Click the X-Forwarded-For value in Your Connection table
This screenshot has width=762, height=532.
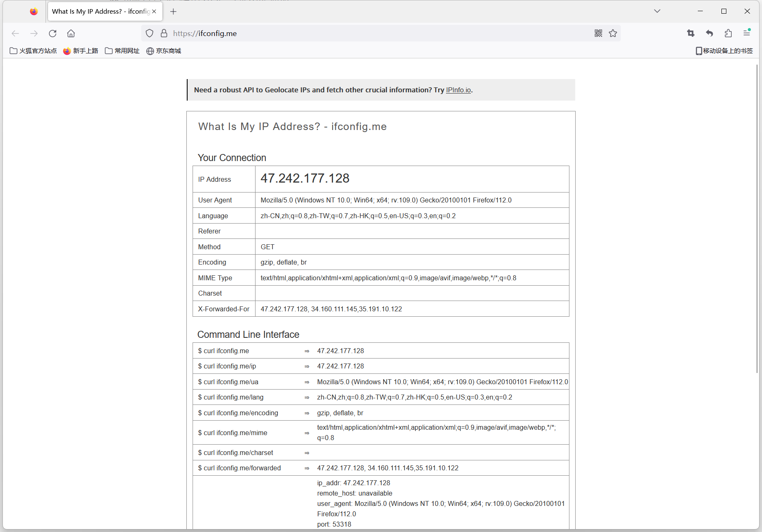[331, 309]
